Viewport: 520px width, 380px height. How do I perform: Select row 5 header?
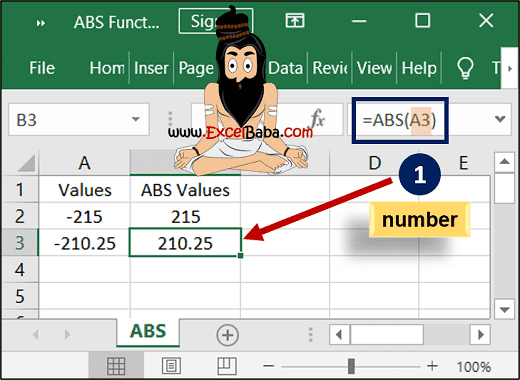click(20, 296)
